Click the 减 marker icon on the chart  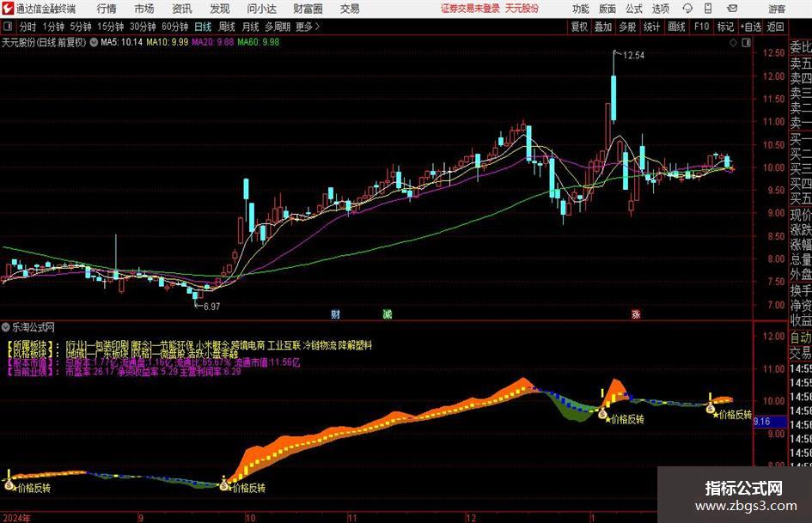point(387,314)
